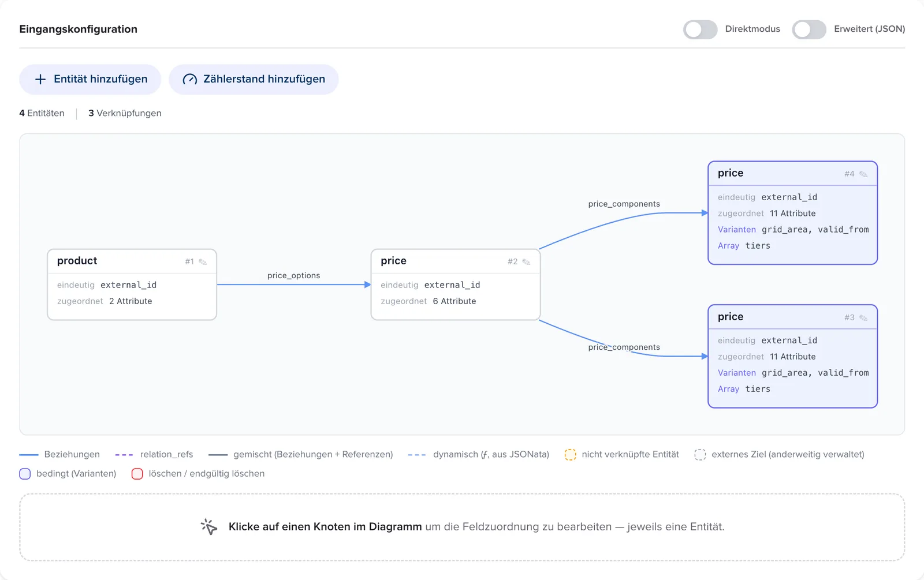This screenshot has width=924, height=580.
Task: Click external_id in price #2 node
Action: pyautogui.click(x=452, y=285)
